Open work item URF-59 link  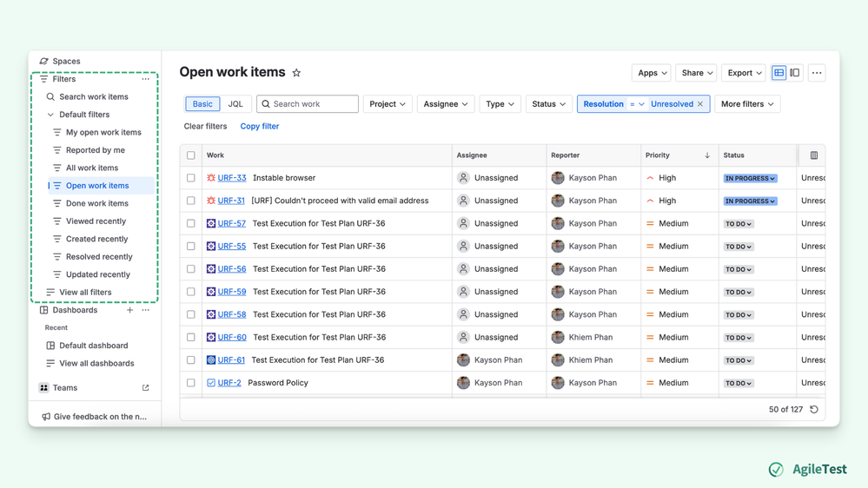pyautogui.click(x=231, y=292)
